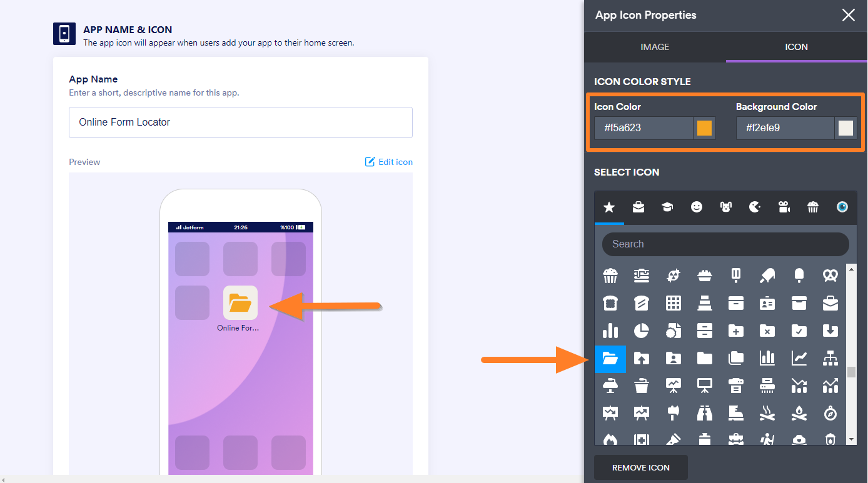Image resolution: width=868 pixels, height=483 pixels.
Task: Pick the line chart icon
Action: coord(799,358)
